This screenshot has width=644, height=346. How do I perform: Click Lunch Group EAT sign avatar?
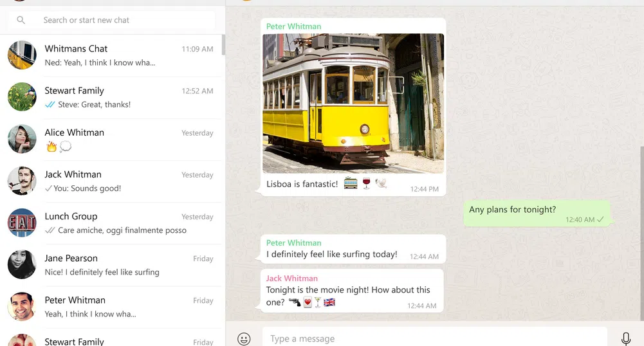click(x=22, y=223)
